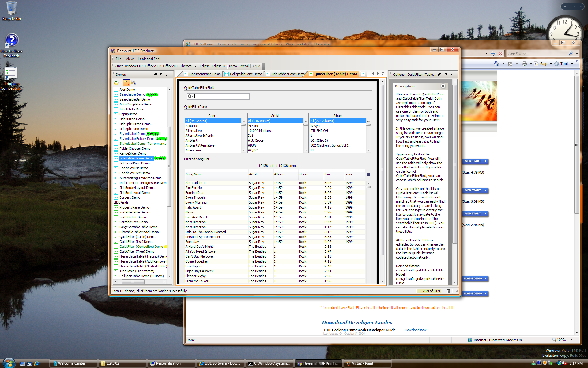The width and height of the screenshot is (588, 368).
Task: Apply the Eclipse3x look and feel
Action: click(x=218, y=66)
